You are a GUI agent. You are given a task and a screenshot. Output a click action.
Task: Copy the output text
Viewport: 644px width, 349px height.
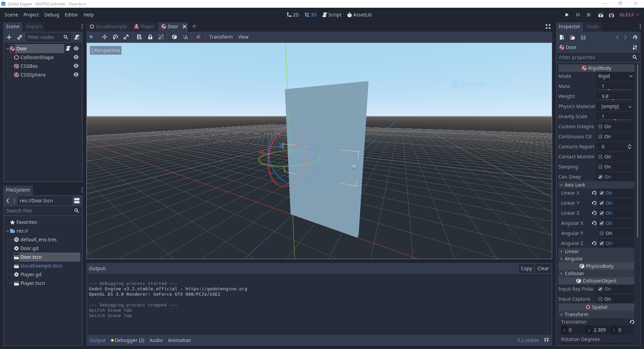(526, 268)
